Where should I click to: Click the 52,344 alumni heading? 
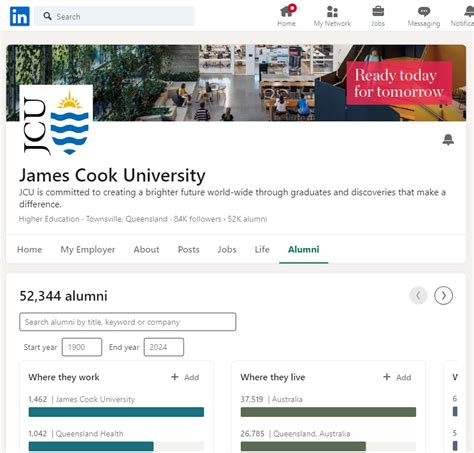[63, 296]
